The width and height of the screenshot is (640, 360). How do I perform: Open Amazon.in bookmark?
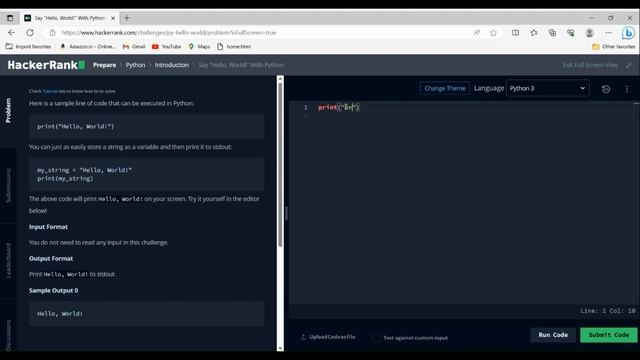coord(88,47)
